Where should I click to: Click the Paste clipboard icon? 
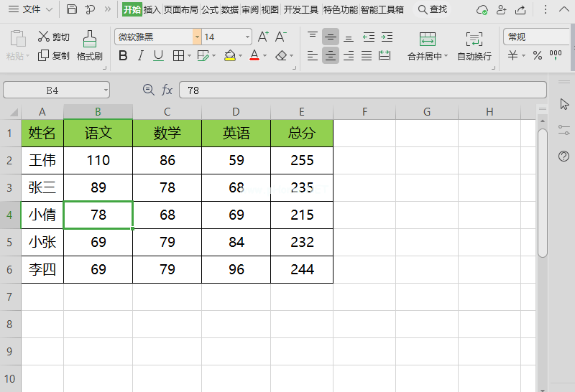point(17,39)
